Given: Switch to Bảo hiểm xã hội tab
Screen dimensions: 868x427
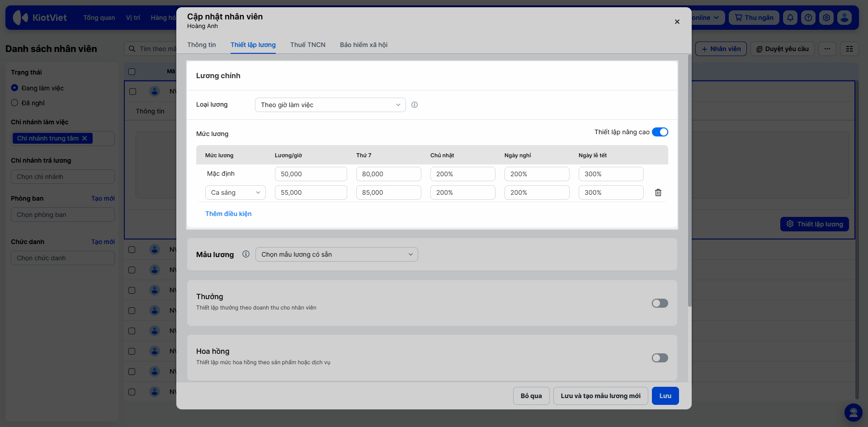Looking at the screenshot, I should pos(364,45).
